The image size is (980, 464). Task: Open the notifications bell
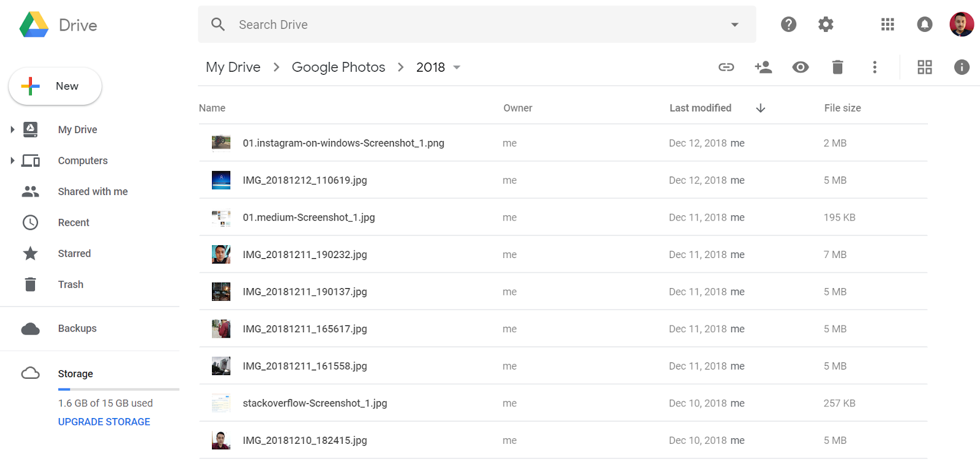pos(924,25)
